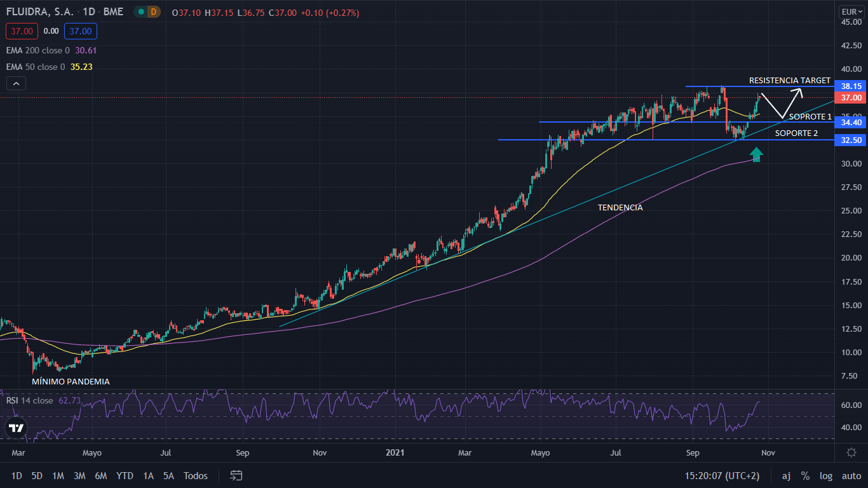Select the green up arrow drawing
The height and width of the screenshot is (488, 868).
pyautogui.click(x=756, y=154)
